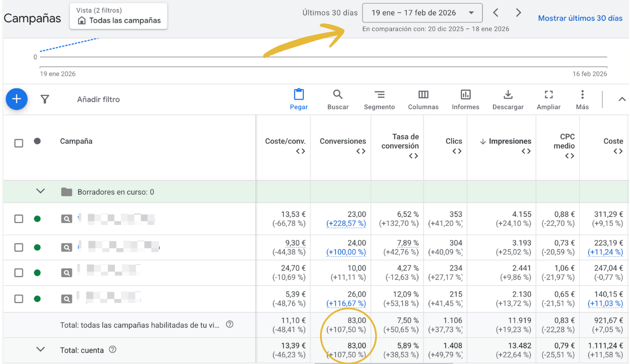Click the blue plus create campaign button
Screen dimensions: 630x364
click(17, 99)
